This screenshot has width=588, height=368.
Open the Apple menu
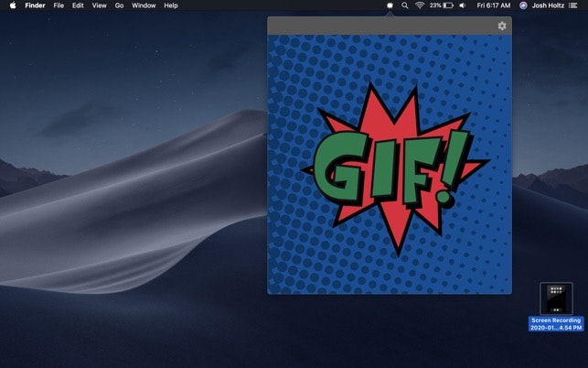[13, 5]
